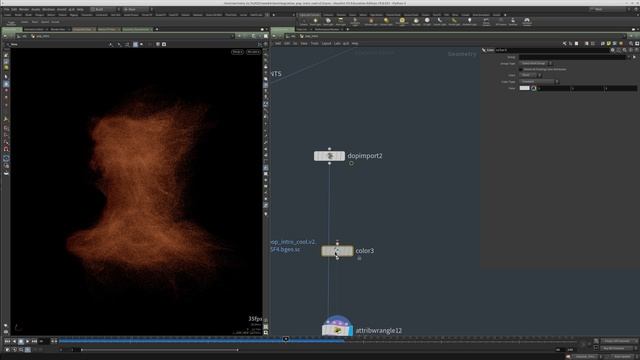The width and height of the screenshot is (640, 360).
Task: Click the white Color swatch
Action: pyautogui.click(x=524, y=88)
